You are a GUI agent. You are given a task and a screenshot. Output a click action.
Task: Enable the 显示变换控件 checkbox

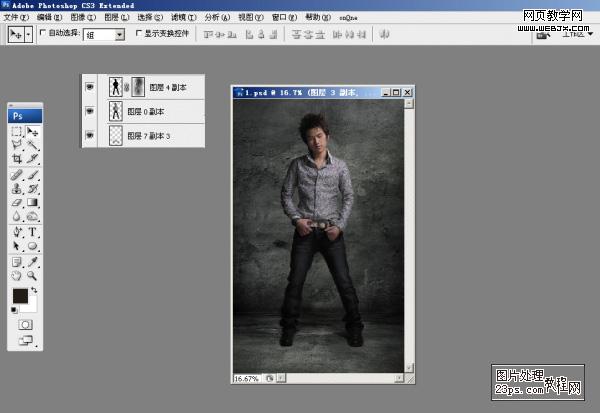(138, 34)
